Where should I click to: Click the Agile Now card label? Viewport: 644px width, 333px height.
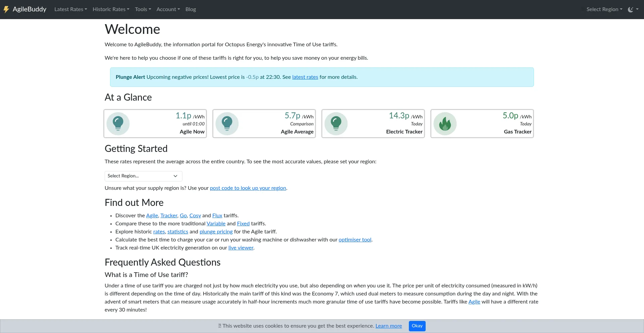click(x=192, y=132)
